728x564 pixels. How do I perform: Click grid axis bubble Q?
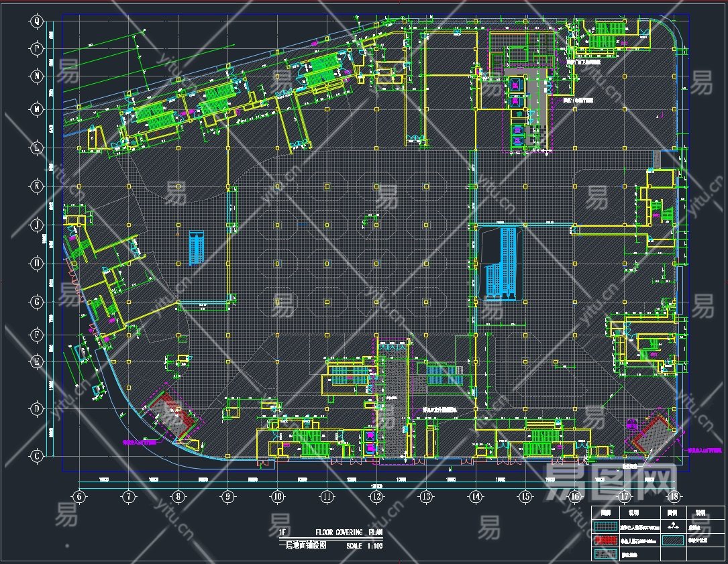pos(37,21)
